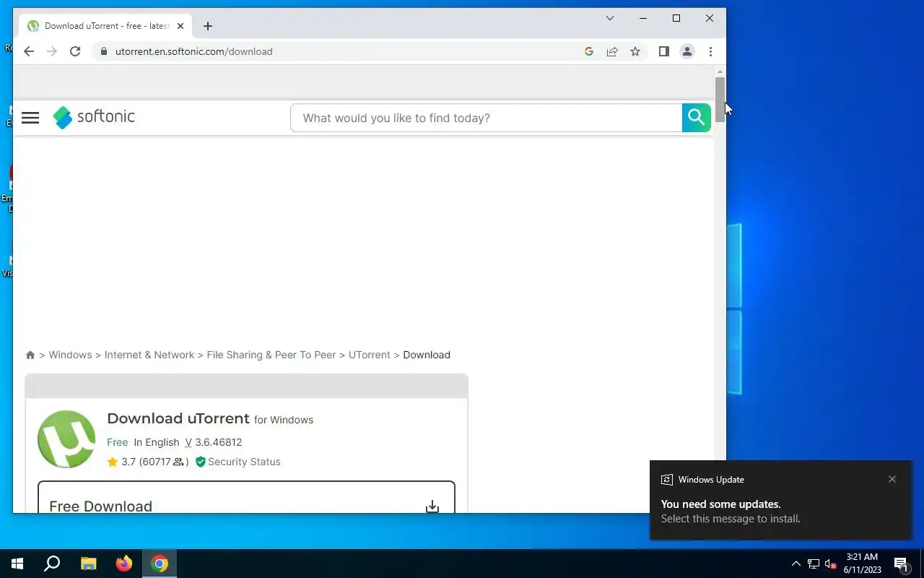The image size is (924, 578).
Task: Click the address bar URL
Action: click(x=193, y=51)
